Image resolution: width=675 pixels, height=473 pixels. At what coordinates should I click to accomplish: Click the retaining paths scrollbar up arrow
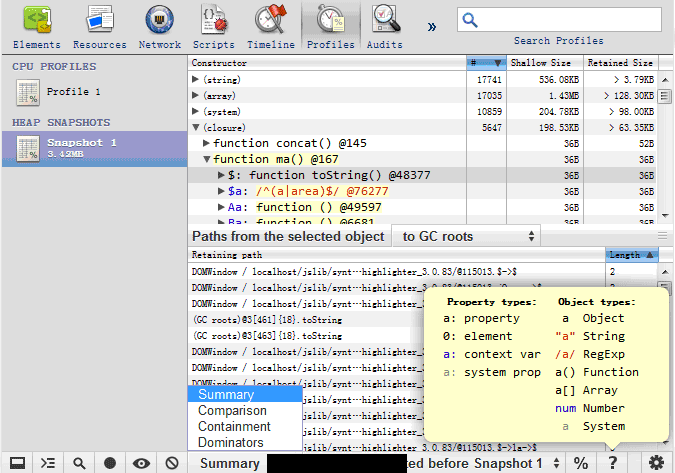click(x=665, y=272)
